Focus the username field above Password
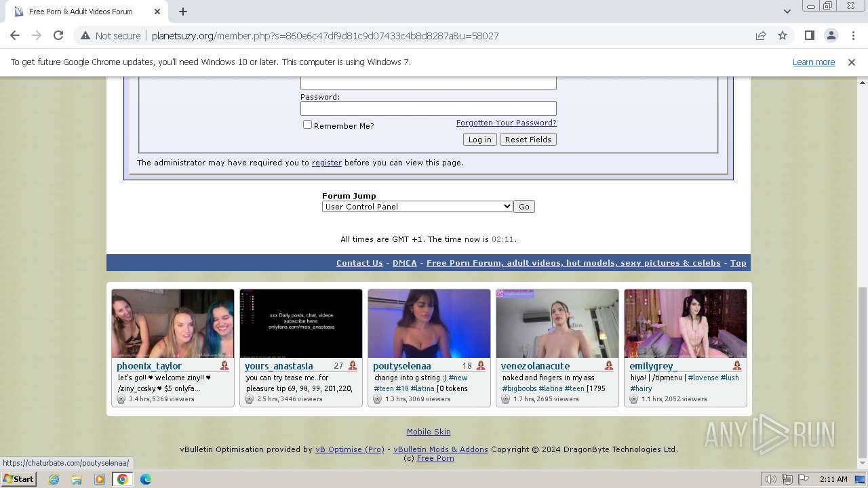This screenshot has height=488, width=868. click(x=428, y=83)
